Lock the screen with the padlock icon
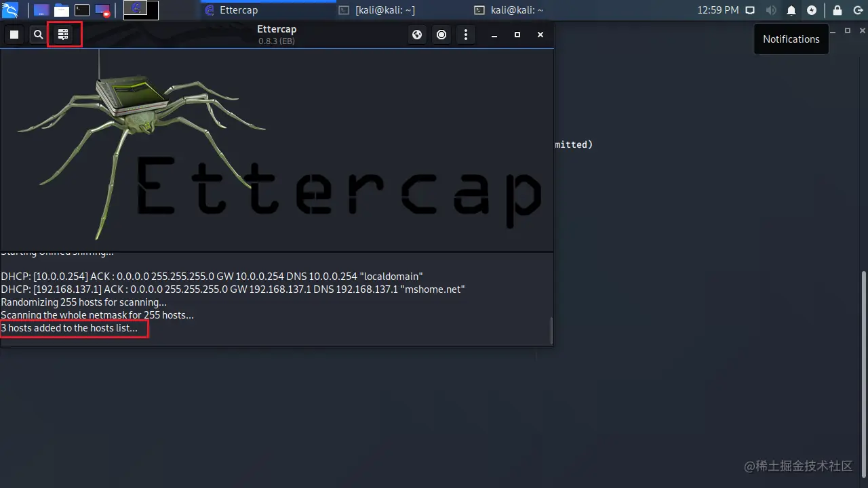This screenshot has width=868, height=488. (x=837, y=10)
